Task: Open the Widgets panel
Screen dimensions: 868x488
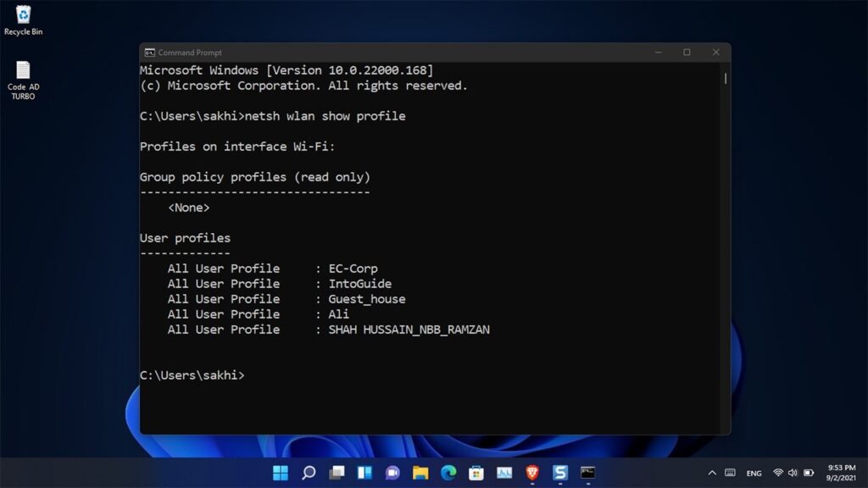Action: click(x=364, y=473)
